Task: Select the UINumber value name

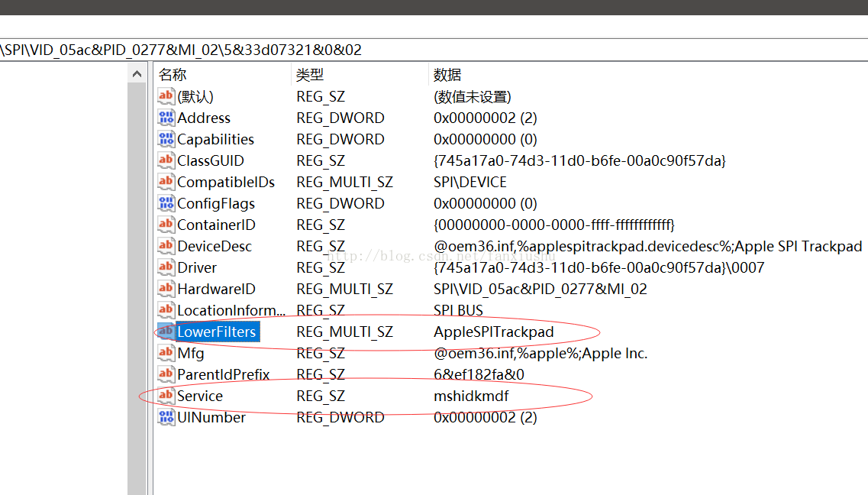Action: [x=211, y=418]
